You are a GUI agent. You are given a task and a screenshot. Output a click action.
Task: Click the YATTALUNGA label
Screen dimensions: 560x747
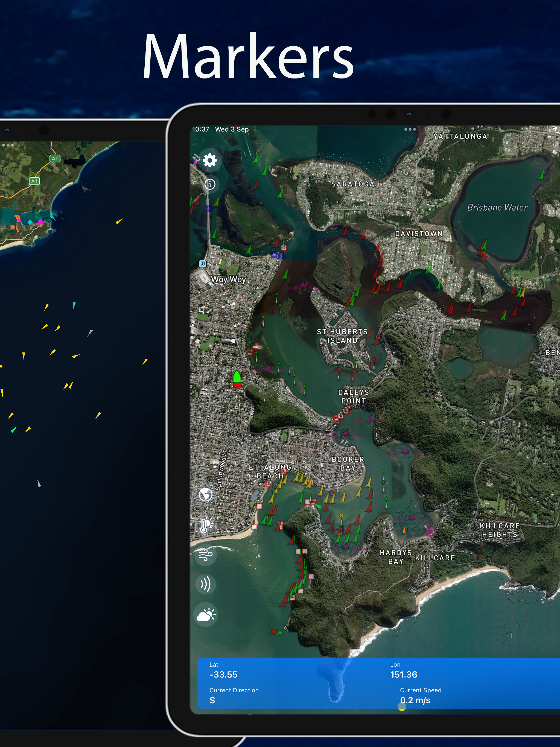(460, 136)
